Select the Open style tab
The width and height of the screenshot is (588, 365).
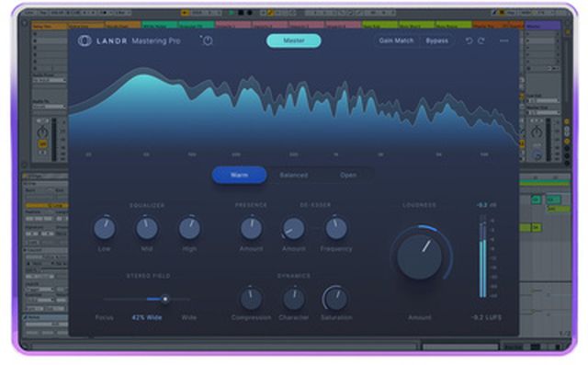click(348, 176)
